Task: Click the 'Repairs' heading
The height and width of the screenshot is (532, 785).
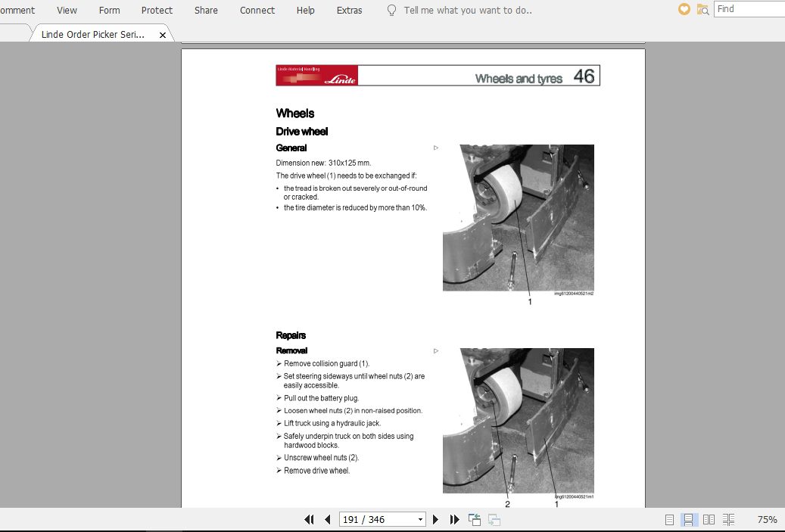Action: [x=291, y=335]
